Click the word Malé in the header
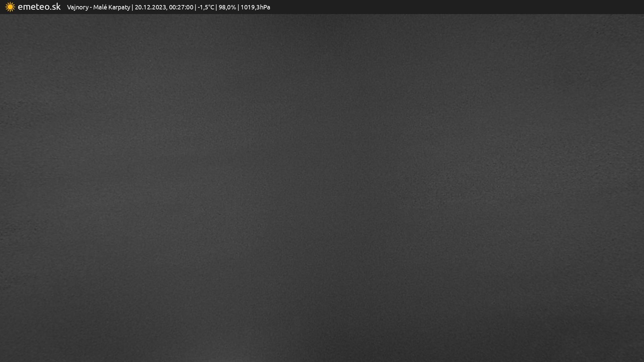This screenshot has width=644, height=362. tap(100, 7)
